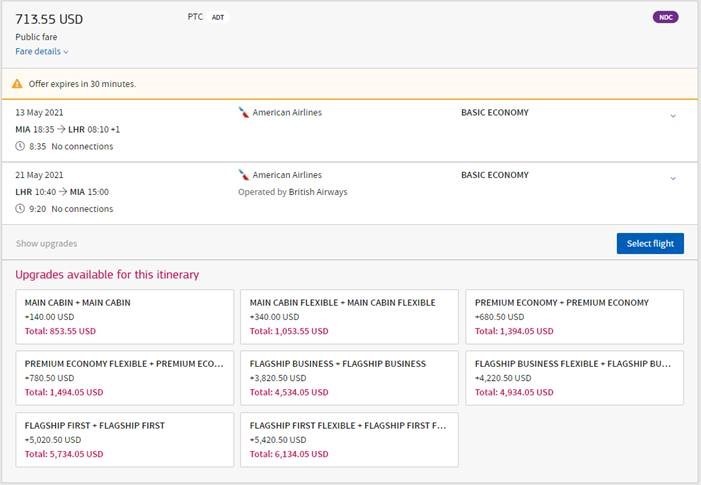
Task: Click American Airlines logo on return flight
Action: [x=243, y=175]
